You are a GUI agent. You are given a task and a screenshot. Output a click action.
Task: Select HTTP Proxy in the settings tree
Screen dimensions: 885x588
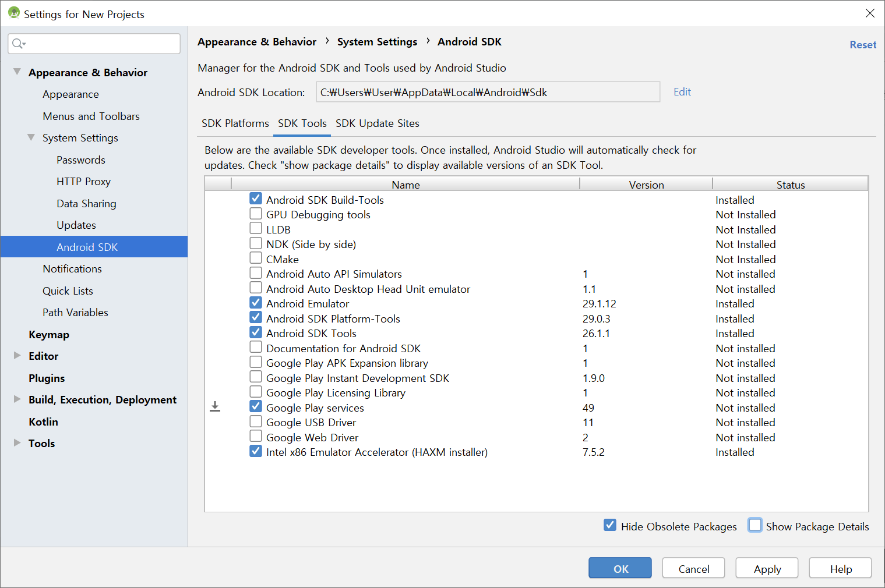(83, 182)
